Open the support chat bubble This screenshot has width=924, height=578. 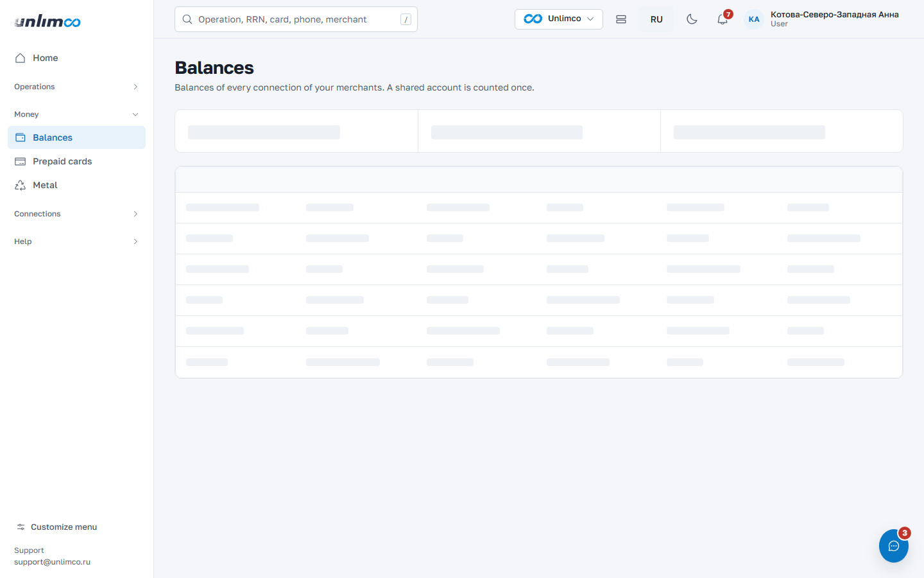point(894,546)
